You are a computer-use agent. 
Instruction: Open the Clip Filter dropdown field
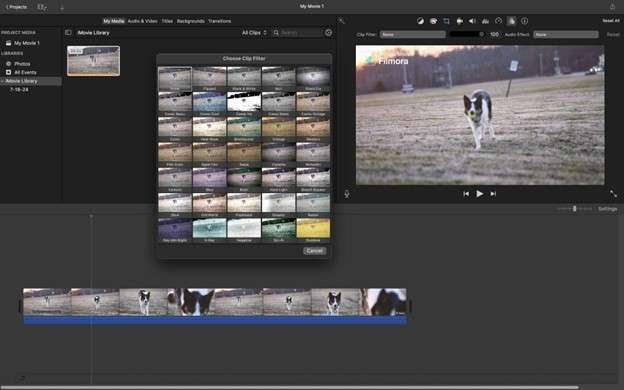click(413, 35)
